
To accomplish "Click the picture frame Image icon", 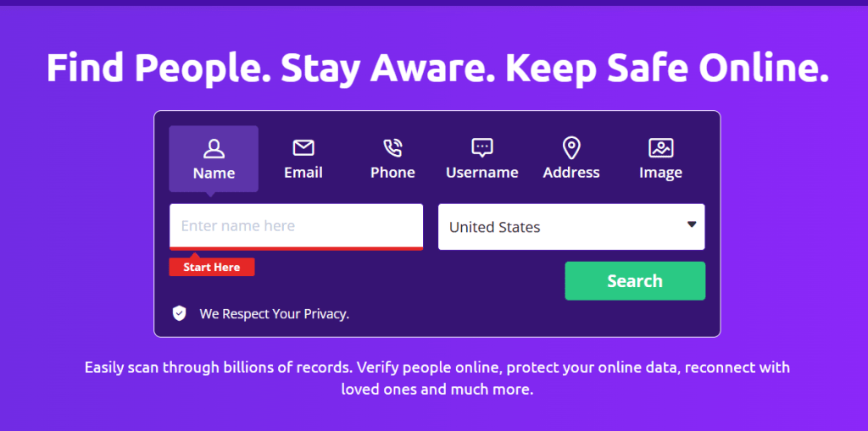I will pyautogui.click(x=660, y=147).
